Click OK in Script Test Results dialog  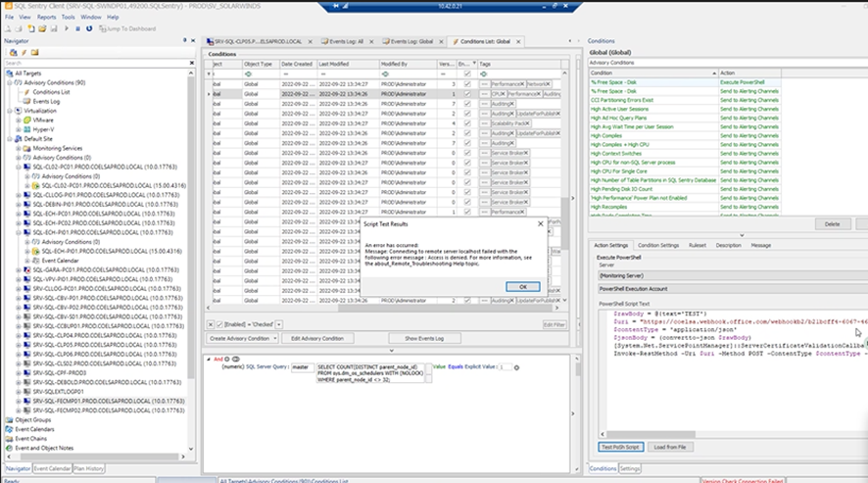[x=522, y=286]
